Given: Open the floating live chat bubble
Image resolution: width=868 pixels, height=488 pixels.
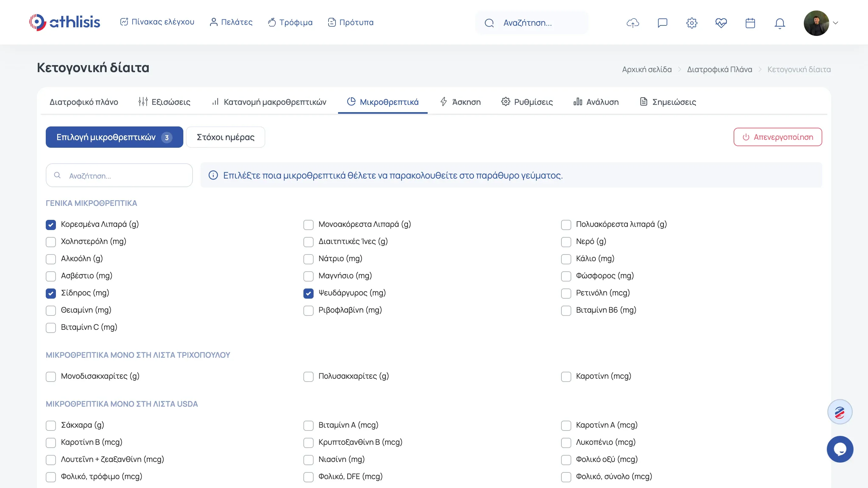Looking at the screenshot, I should (x=840, y=449).
